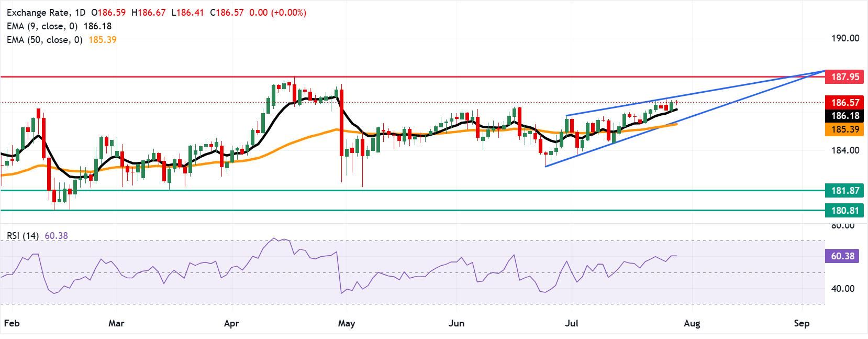Click the Exchange Rate, 1D chart title
Image resolution: width=868 pixels, height=339 pixels.
pos(46,13)
